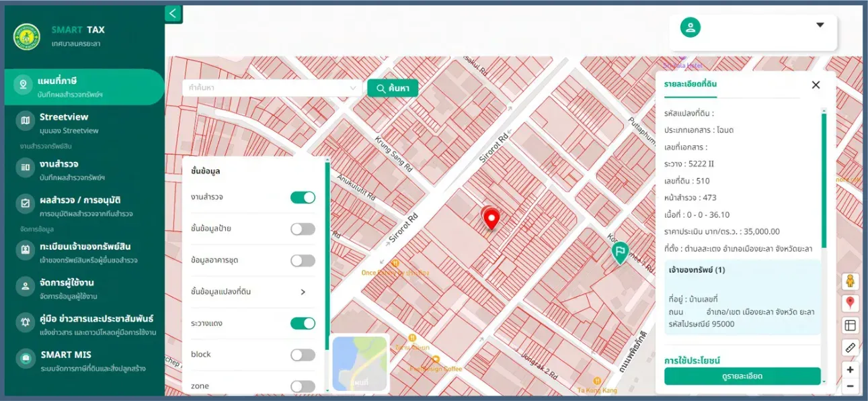Enable the ชั้นข้อมูลป้าย layer toggle
Viewport: 868px width, 401px height.
303,229
